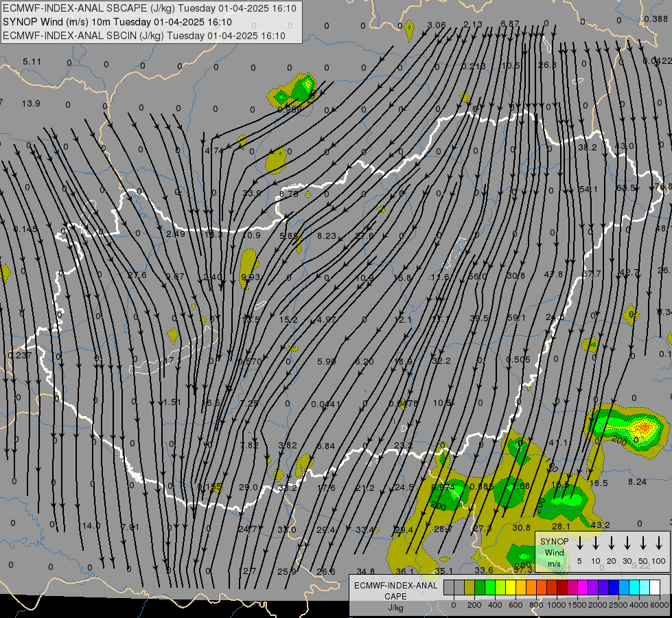Click the 1500 tick on the CAPE scale
Image resolution: width=672 pixels, height=618 pixels.
577,605
